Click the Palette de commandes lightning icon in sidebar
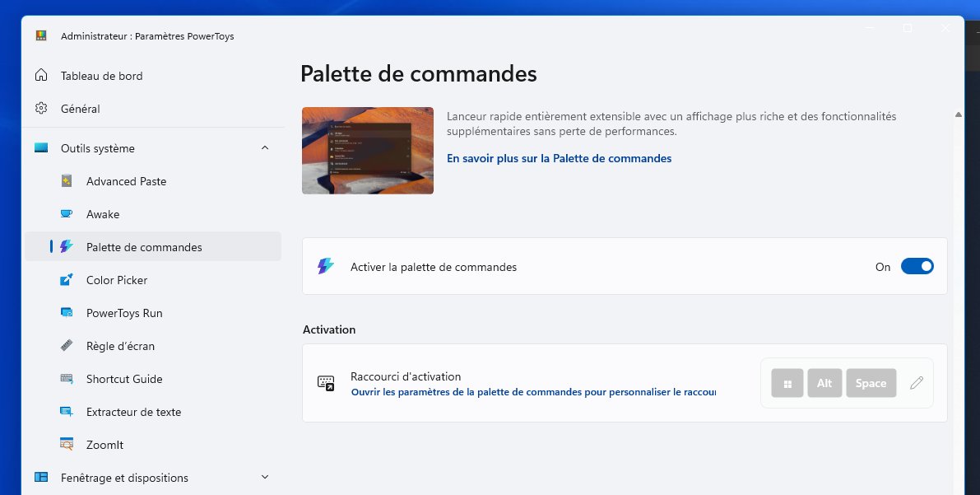 coord(67,246)
